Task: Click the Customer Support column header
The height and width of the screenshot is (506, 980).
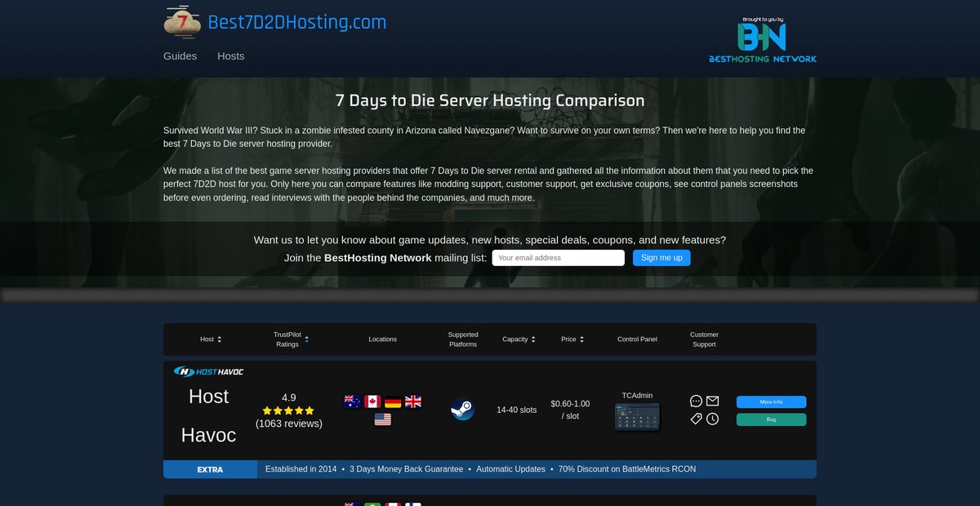Action: [704, 340]
